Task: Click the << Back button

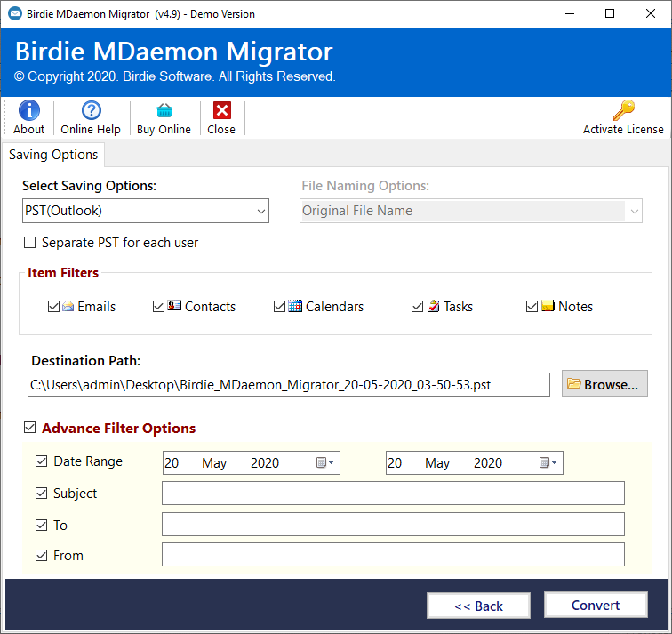Action: pyautogui.click(x=479, y=606)
